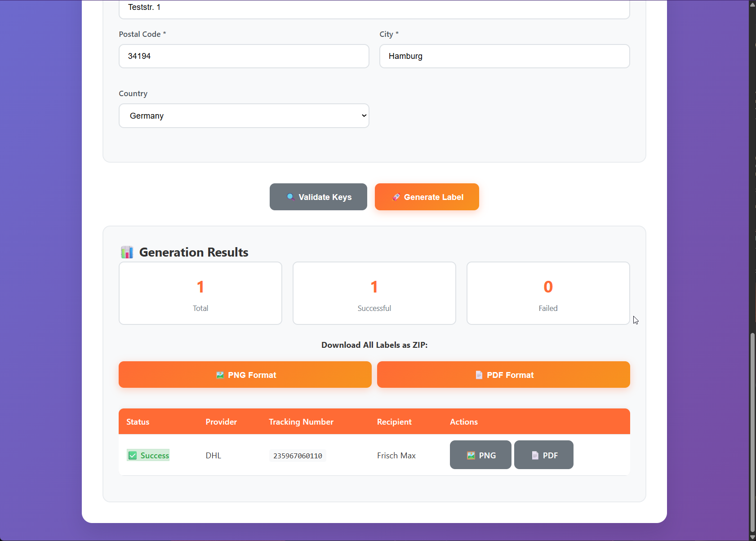Click the checkmark icon in the Success badge
Viewport: 756px width, 541px height.
tap(132, 455)
